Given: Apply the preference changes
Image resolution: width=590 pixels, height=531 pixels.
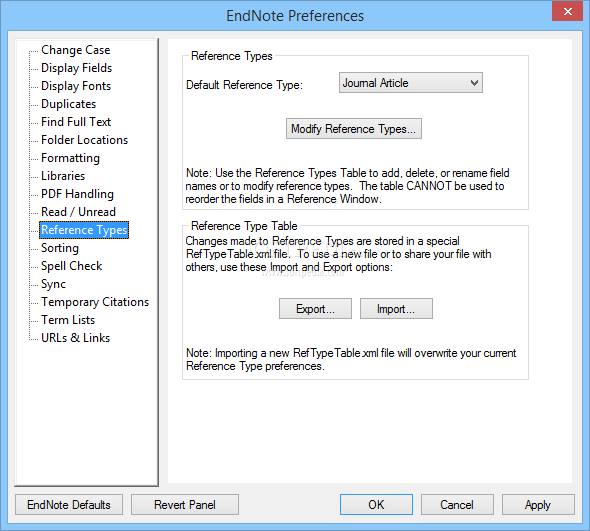Looking at the screenshot, I should click(538, 505).
